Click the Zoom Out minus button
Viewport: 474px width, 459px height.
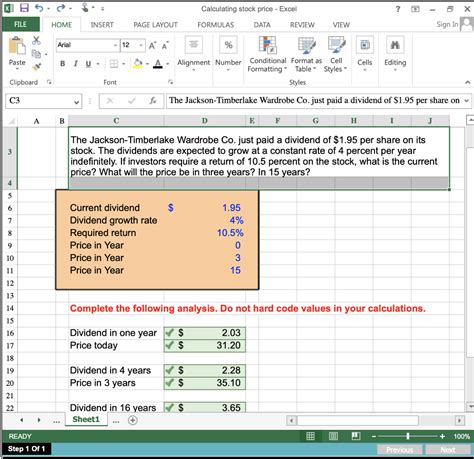pyautogui.click(x=374, y=436)
